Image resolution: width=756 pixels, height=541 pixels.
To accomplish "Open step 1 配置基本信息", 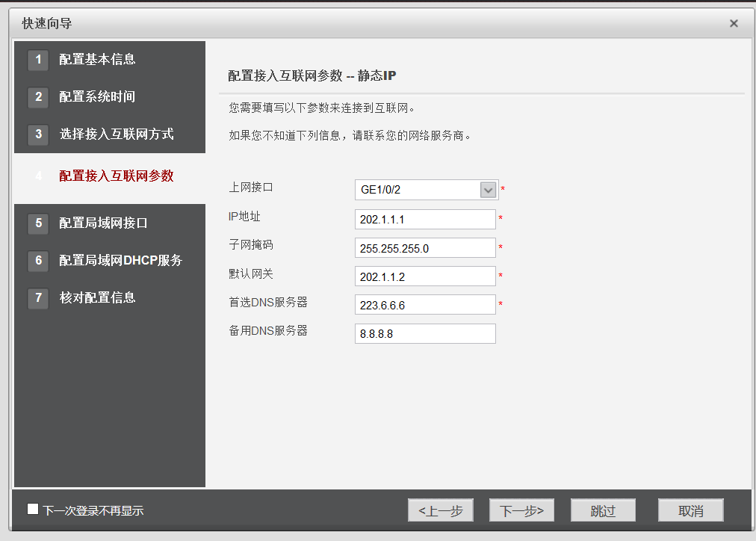I will click(x=97, y=59).
